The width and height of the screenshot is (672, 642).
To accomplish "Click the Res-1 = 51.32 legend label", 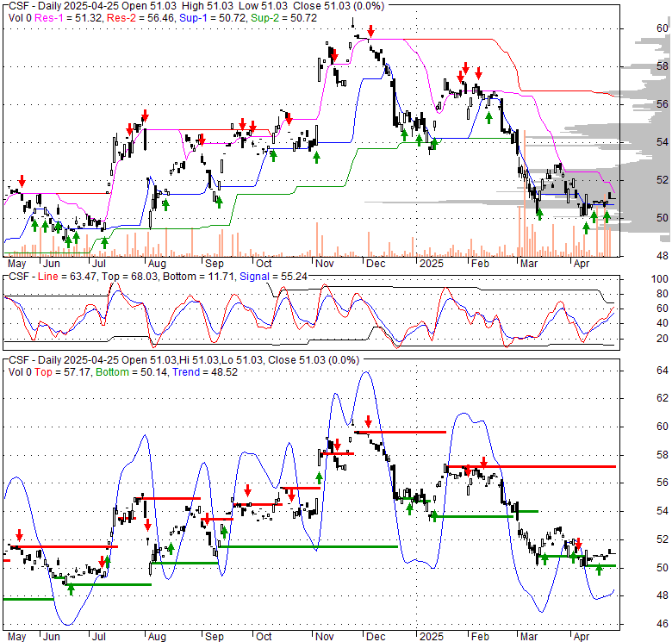I will pyautogui.click(x=69, y=18).
